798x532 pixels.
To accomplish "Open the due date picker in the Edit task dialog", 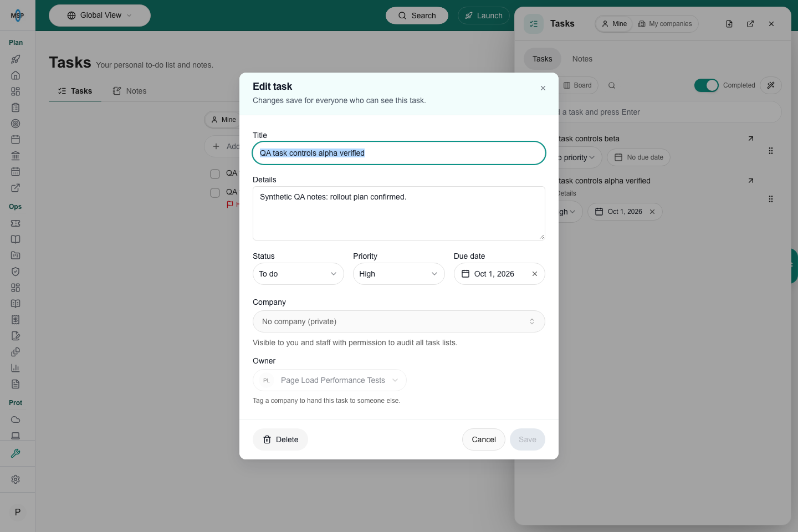I will [x=493, y=274].
